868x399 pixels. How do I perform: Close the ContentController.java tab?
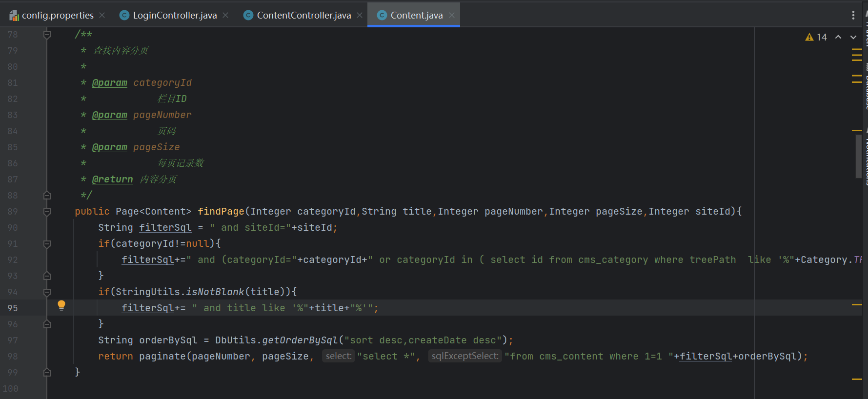(360, 15)
